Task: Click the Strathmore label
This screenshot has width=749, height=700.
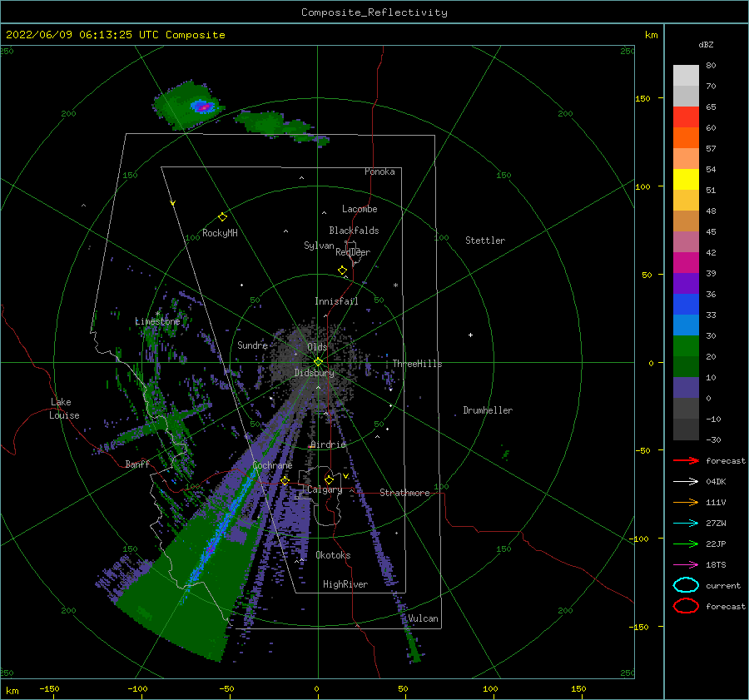Action: pyautogui.click(x=404, y=493)
